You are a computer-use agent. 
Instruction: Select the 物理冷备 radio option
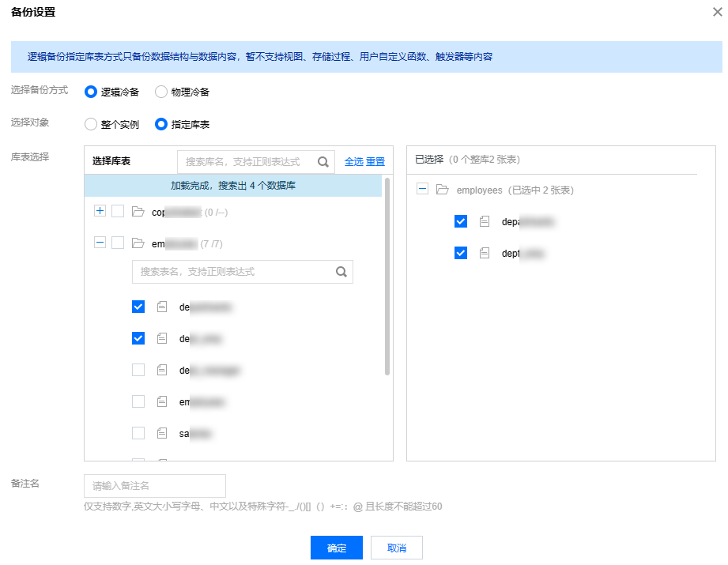161,92
